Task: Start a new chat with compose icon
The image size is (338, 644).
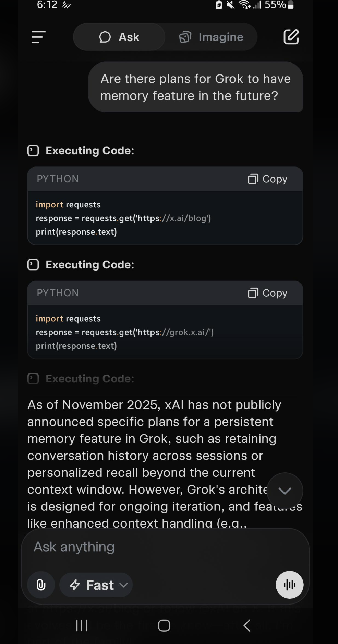Action: point(291,37)
